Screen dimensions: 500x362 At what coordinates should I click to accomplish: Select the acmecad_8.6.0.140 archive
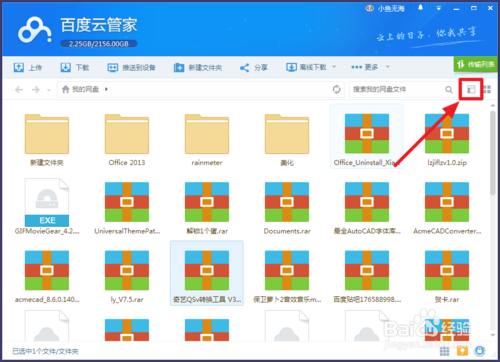pos(47,276)
